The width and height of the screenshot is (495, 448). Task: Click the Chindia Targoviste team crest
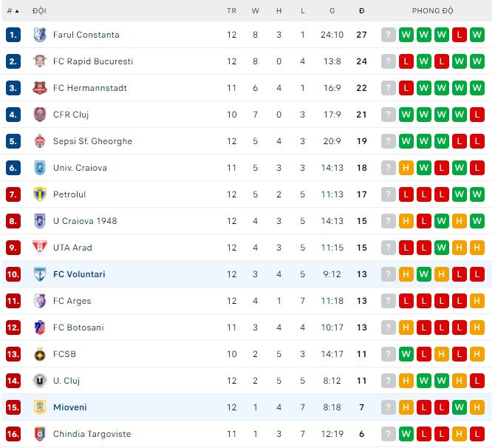(40, 434)
